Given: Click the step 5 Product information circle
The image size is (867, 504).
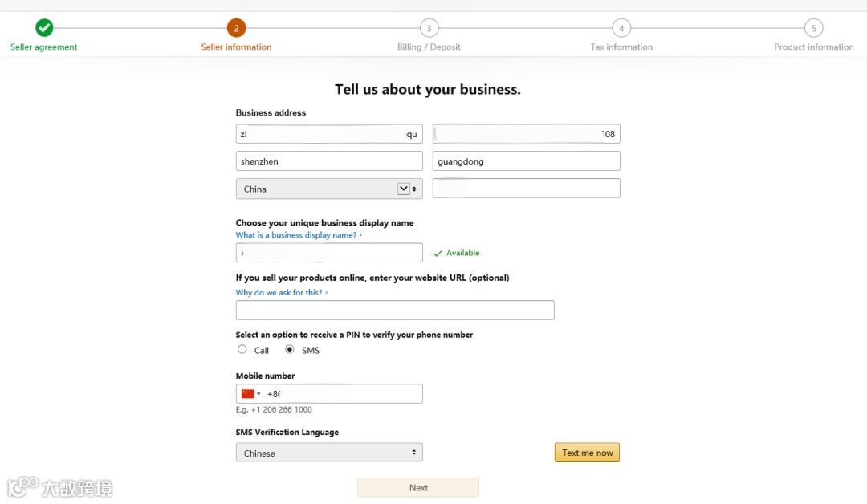Looking at the screenshot, I should tap(813, 28).
